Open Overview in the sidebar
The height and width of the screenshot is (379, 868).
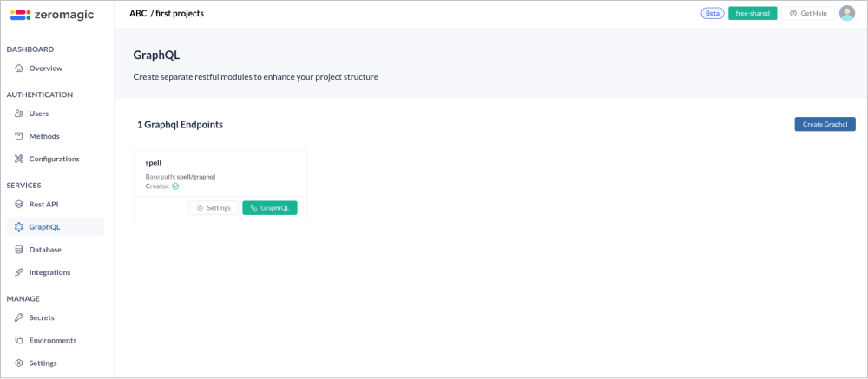tap(56, 69)
